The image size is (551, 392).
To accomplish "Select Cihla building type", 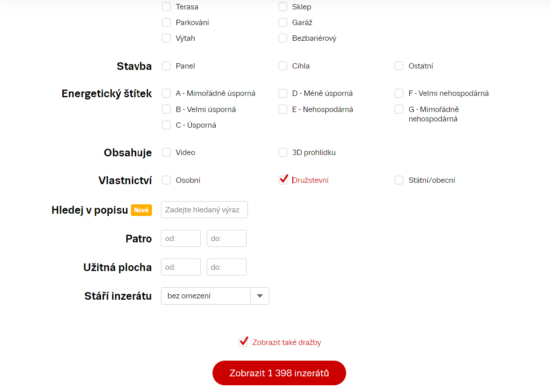I will click(x=283, y=66).
